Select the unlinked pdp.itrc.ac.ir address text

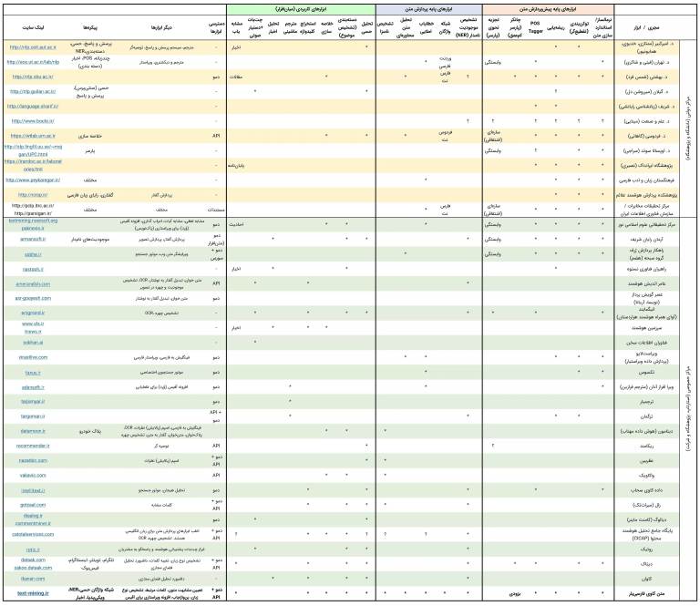(33, 206)
